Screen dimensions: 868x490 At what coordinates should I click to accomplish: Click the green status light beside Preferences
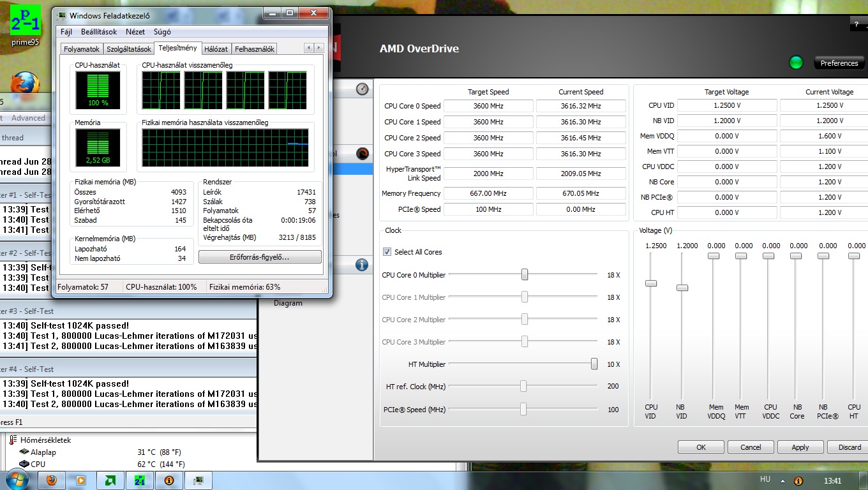pos(796,63)
